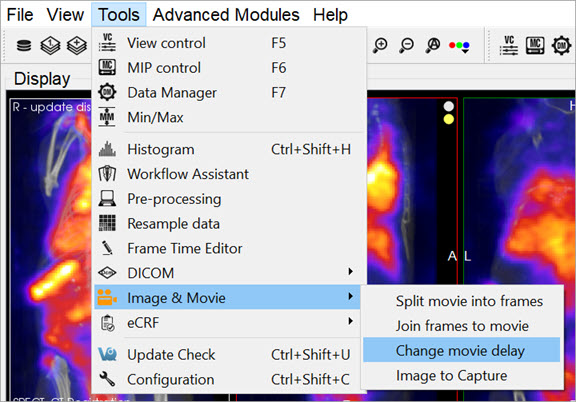Click the zoom out magnifier icon
This screenshot has width=576, height=402.
407,46
